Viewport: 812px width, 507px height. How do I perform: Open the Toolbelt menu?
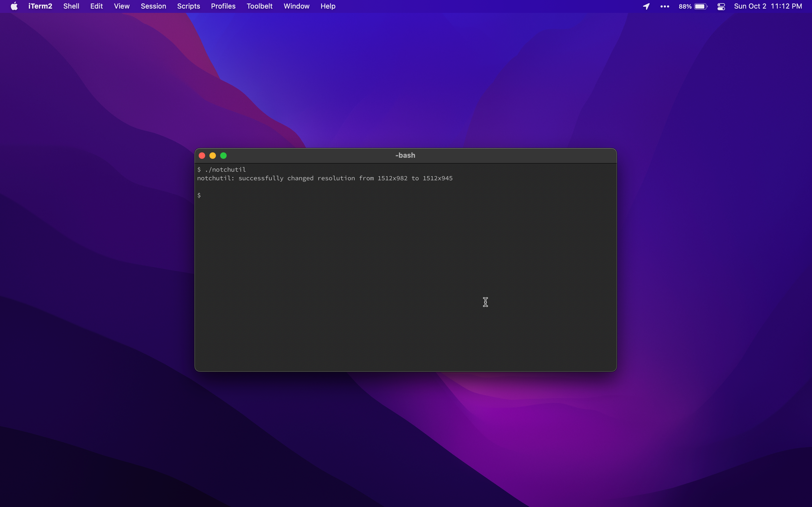[x=259, y=6]
